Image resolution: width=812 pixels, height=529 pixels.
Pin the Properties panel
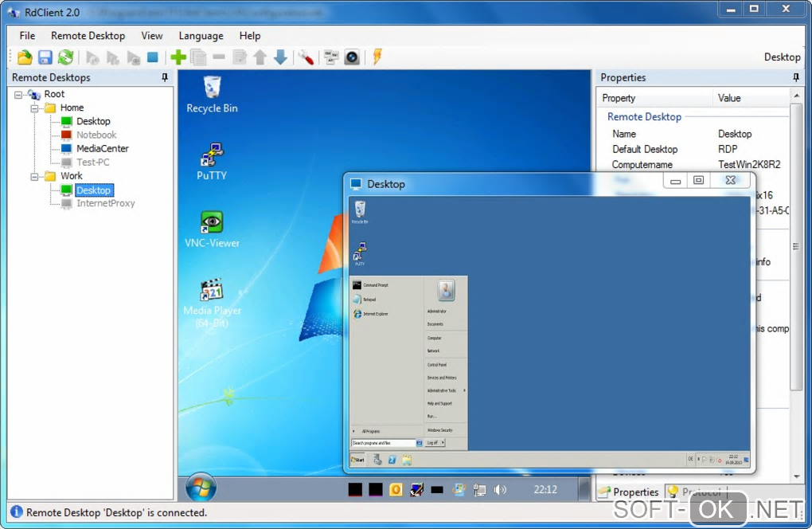[796, 77]
